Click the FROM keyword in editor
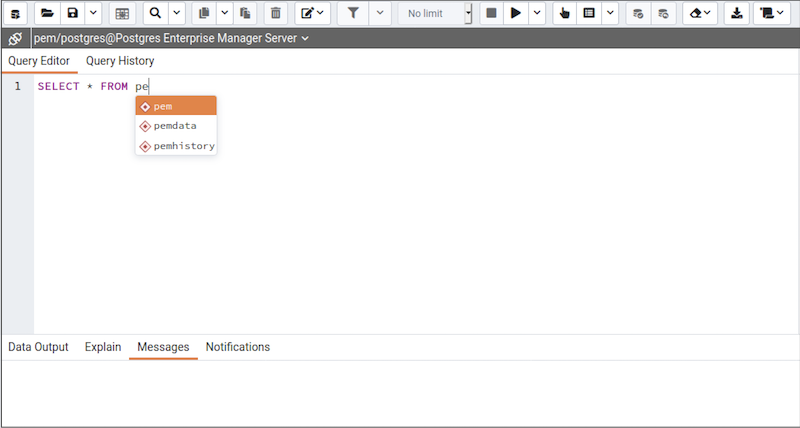Image resolution: width=800 pixels, height=428 pixels. (114, 86)
